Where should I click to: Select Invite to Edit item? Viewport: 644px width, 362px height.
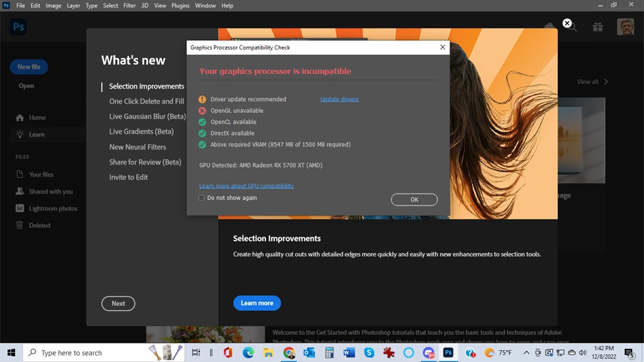[128, 177]
